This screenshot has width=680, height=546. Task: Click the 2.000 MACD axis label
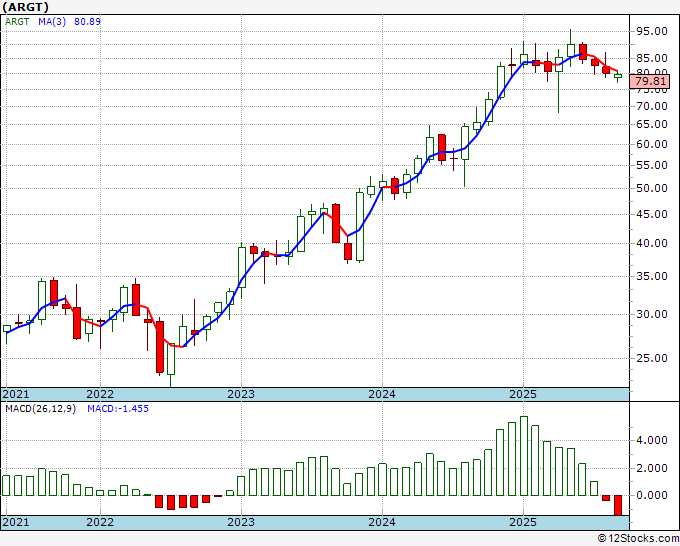coord(651,468)
